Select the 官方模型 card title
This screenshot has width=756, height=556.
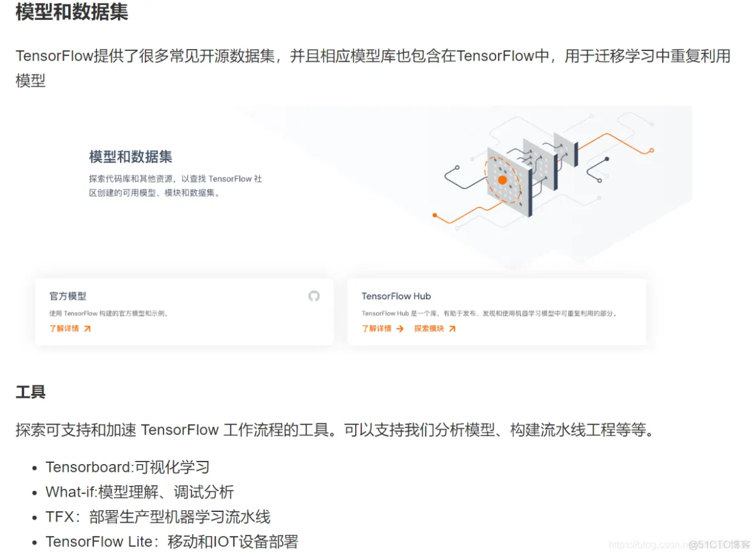(68, 296)
